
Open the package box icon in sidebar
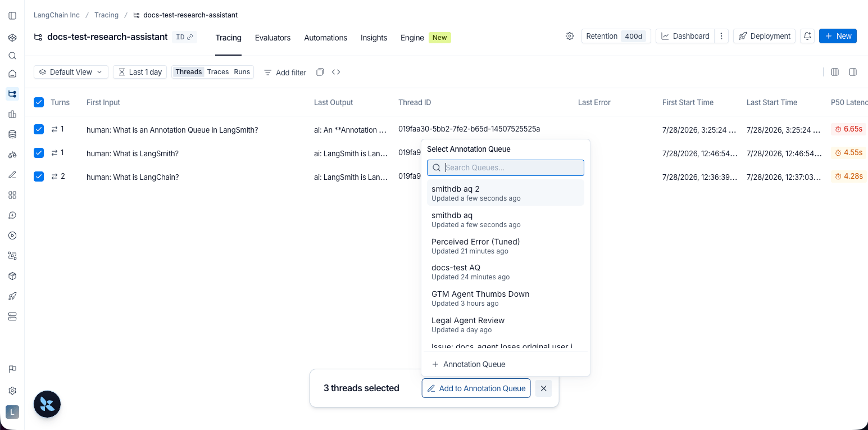pos(12,276)
